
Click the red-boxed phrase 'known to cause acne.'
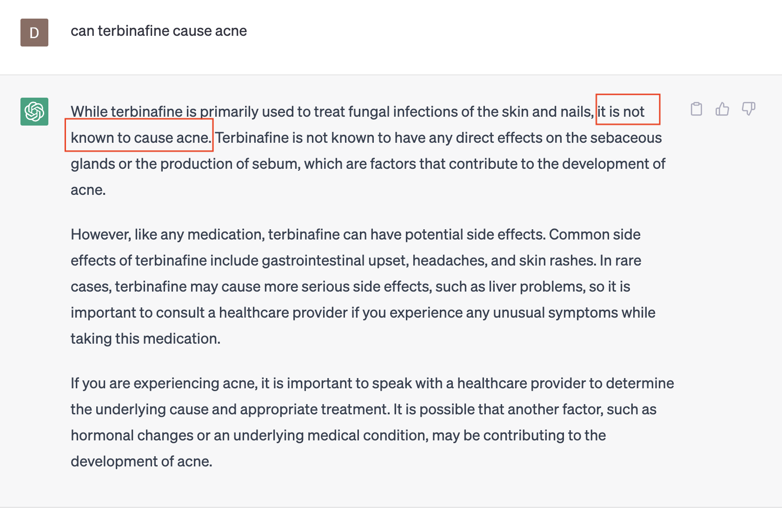[x=141, y=138]
